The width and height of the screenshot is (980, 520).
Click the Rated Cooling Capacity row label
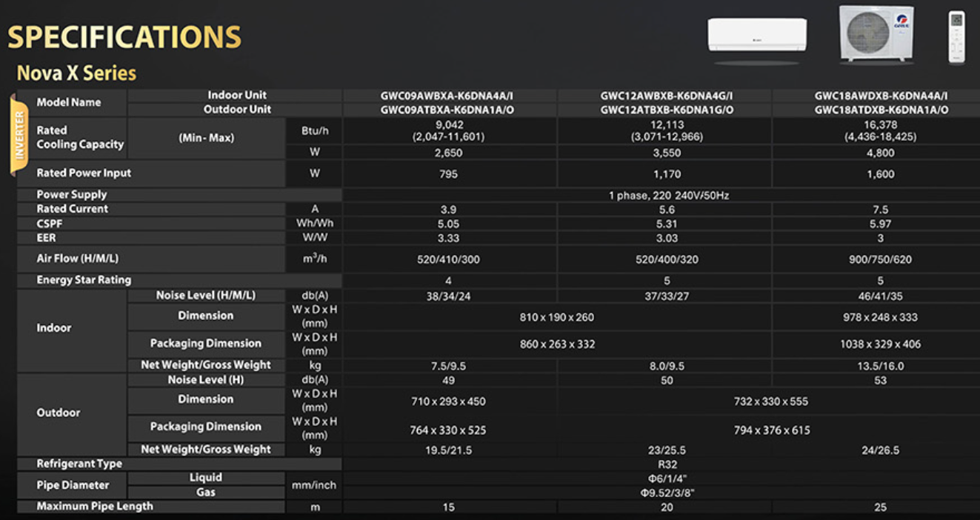(80, 138)
